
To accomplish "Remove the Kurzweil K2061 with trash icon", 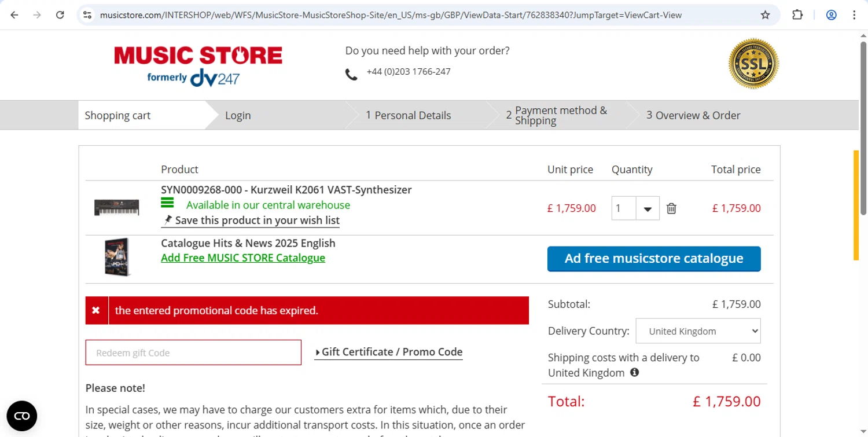I will pos(671,208).
